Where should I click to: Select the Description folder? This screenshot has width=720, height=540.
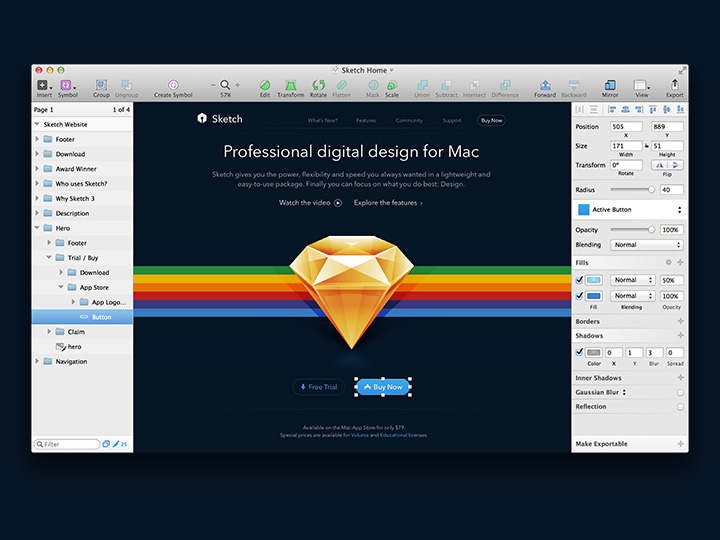(x=82, y=213)
